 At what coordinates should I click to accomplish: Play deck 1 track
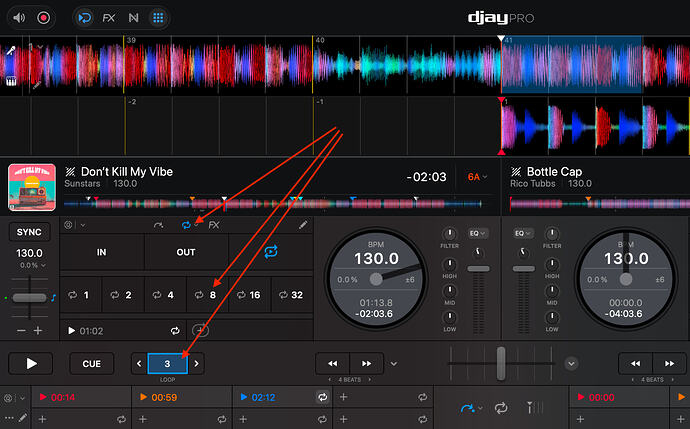pyautogui.click(x=31, y=363)
